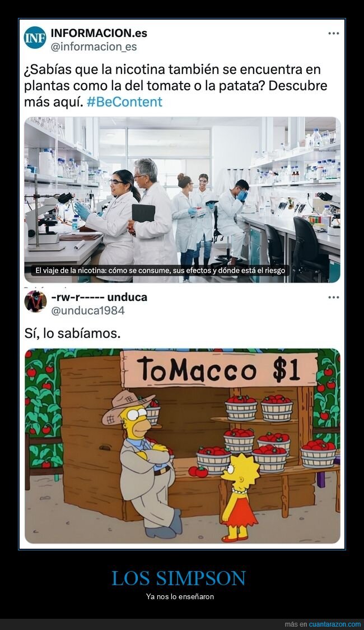The image size is (364, 630).
Task: Click the nicotine article headline caption
Action: click(160, 270)
